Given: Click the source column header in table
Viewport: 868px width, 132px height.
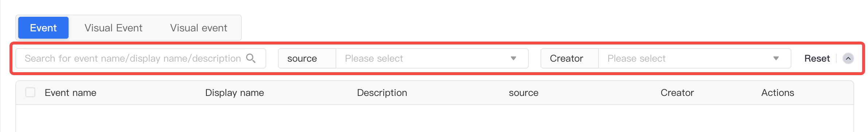Looking at the screenshot, I should click(x=523, y=93).
